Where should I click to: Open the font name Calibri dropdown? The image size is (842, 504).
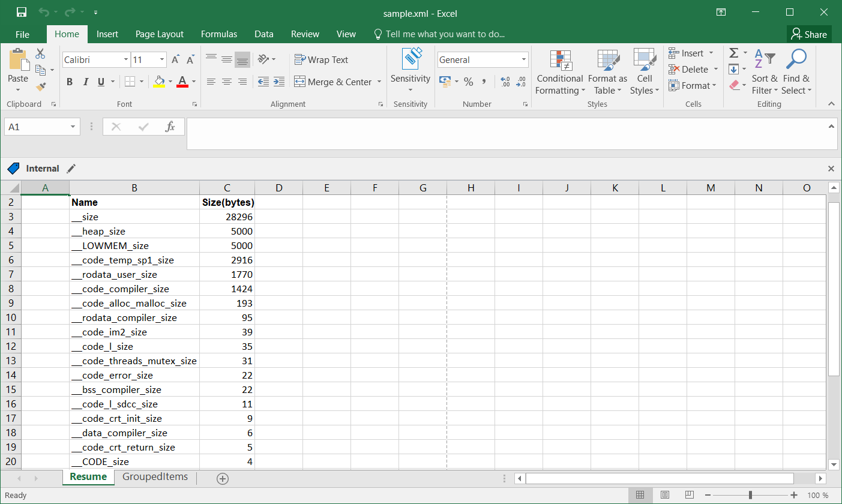[x=126, y=59]
